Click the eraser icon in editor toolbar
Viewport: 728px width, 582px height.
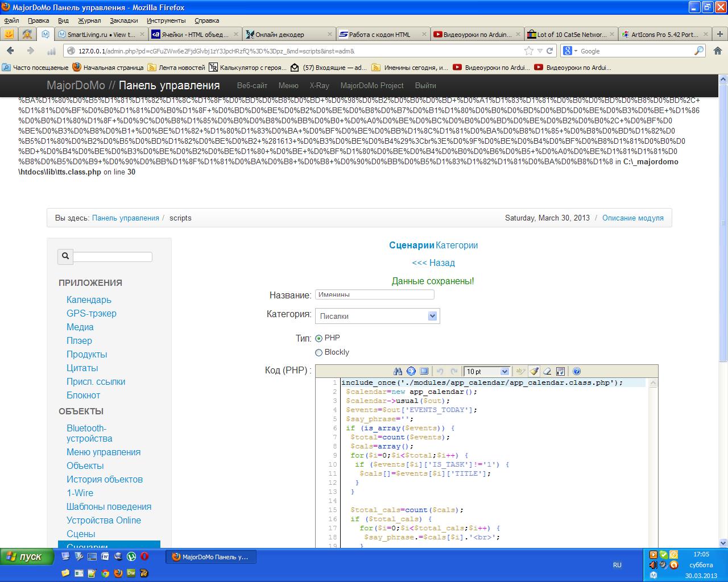(x=547, y=371)
